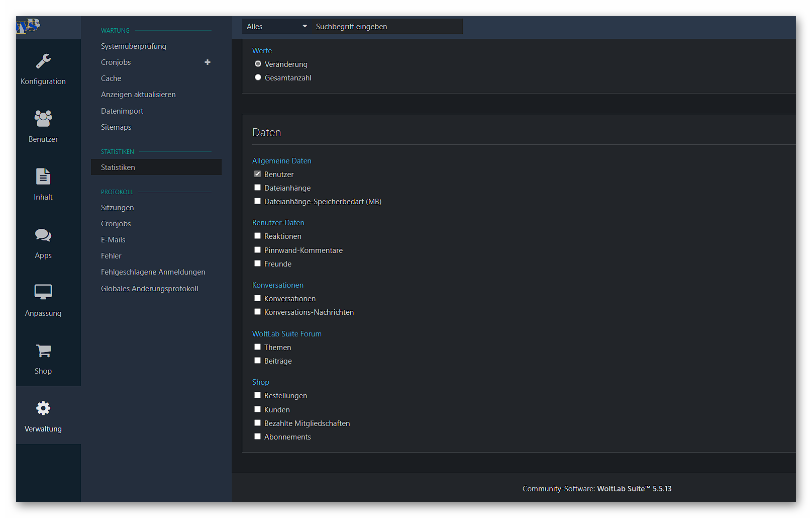This screenshot has width=812, height=518.
Task: Open Systemüberprüfung in the Wartung menu
Action: click(134, 46)
